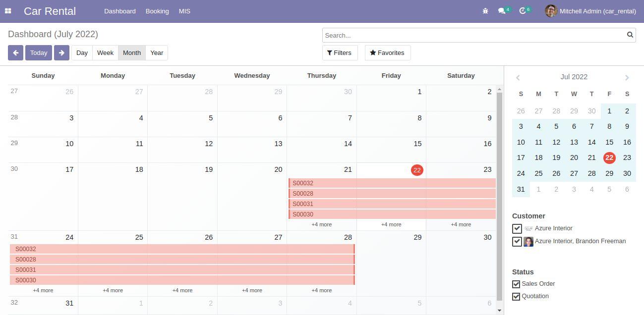Click date 4 Monday in main calendar

coord(141,118)
